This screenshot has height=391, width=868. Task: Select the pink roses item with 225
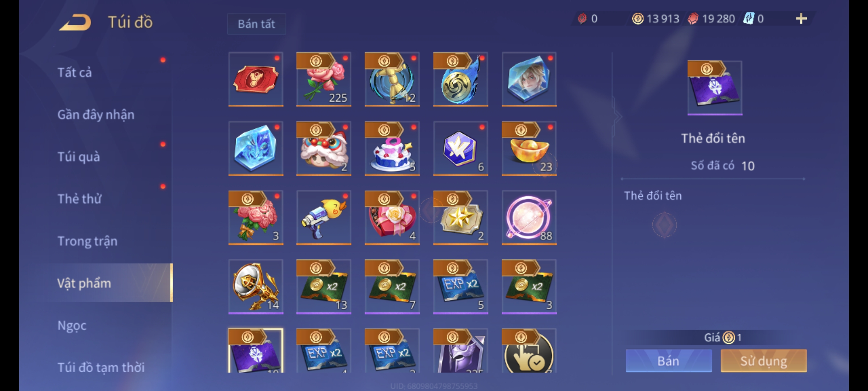click(x=324, y=79)
